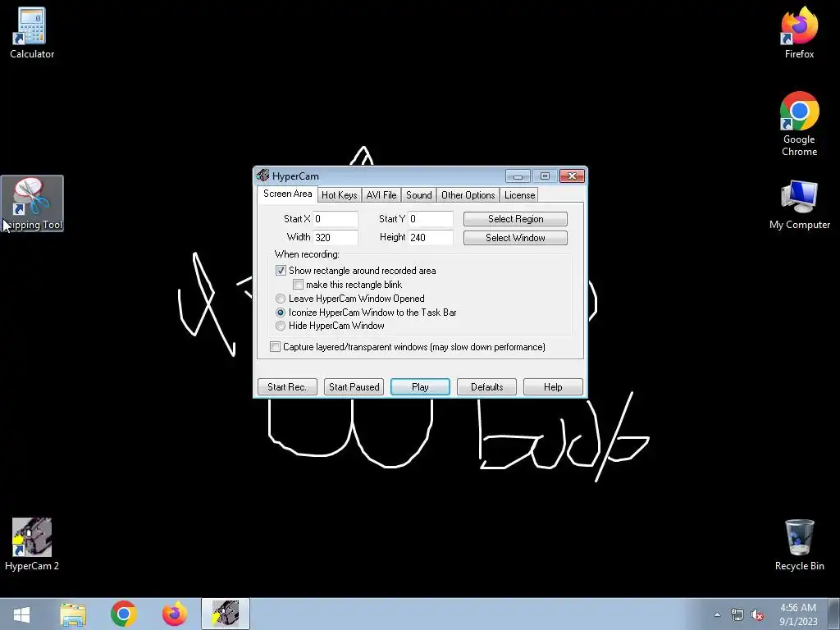
Task: Click the HyperCam title bar camera icon
Action: tap(262, 176)
